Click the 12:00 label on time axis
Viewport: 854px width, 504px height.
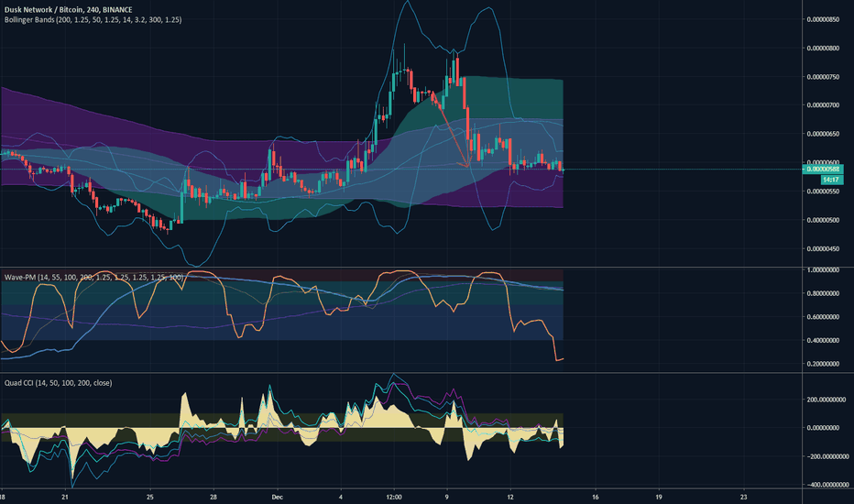click(394, 497)
